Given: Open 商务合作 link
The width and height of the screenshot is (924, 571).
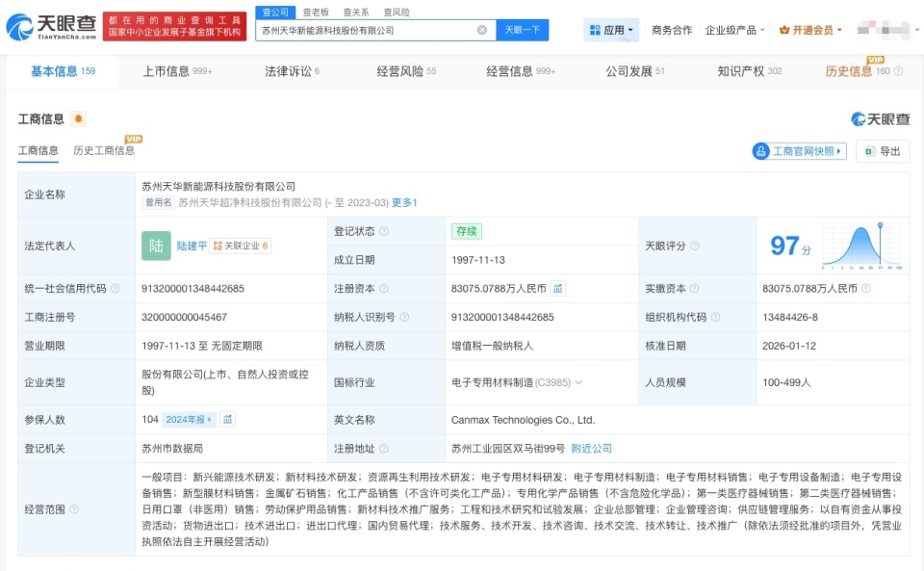Looking at the screenshot, I should pyautogui.click(x=672, y=30).
